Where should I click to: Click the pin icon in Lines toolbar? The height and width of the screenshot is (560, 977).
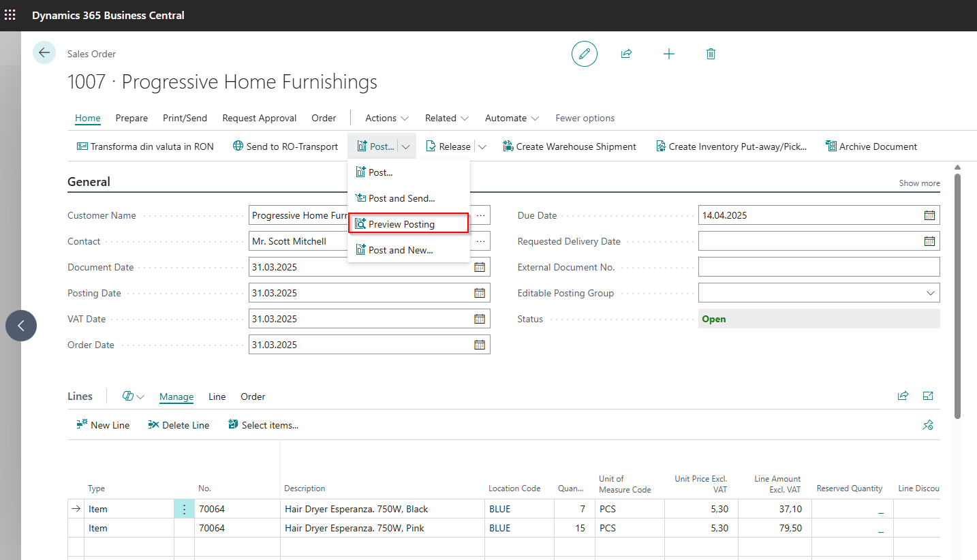(927, 425)
